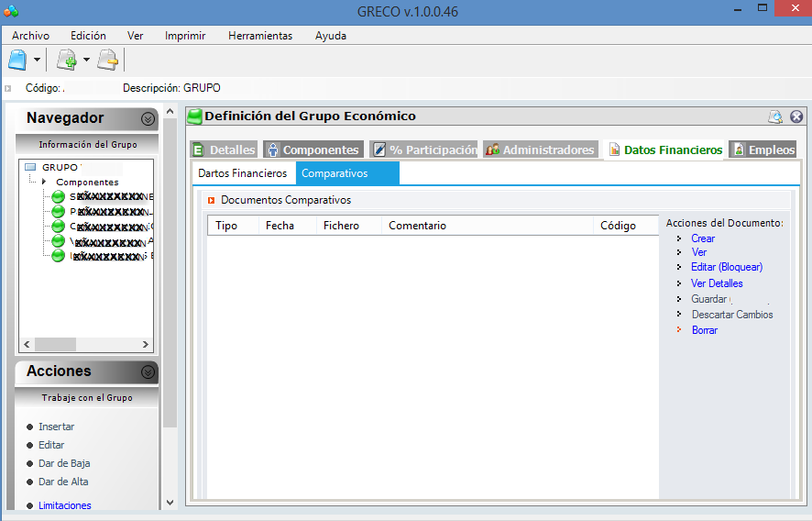The image size is (812, 521).
Task: Open the Edición menu
Action: coord(88,36)
